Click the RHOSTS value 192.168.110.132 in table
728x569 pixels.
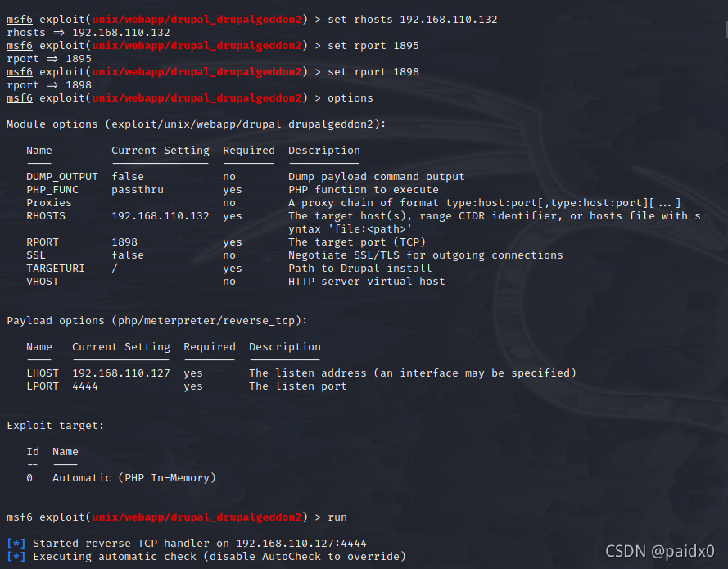click(x=161, y=216)
